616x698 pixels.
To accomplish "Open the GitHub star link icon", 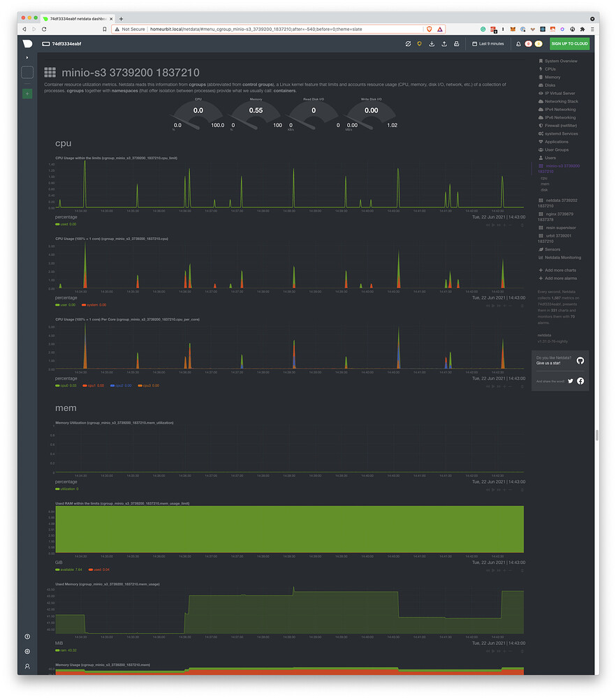I will pyautogui.click(x=580, y=360).
